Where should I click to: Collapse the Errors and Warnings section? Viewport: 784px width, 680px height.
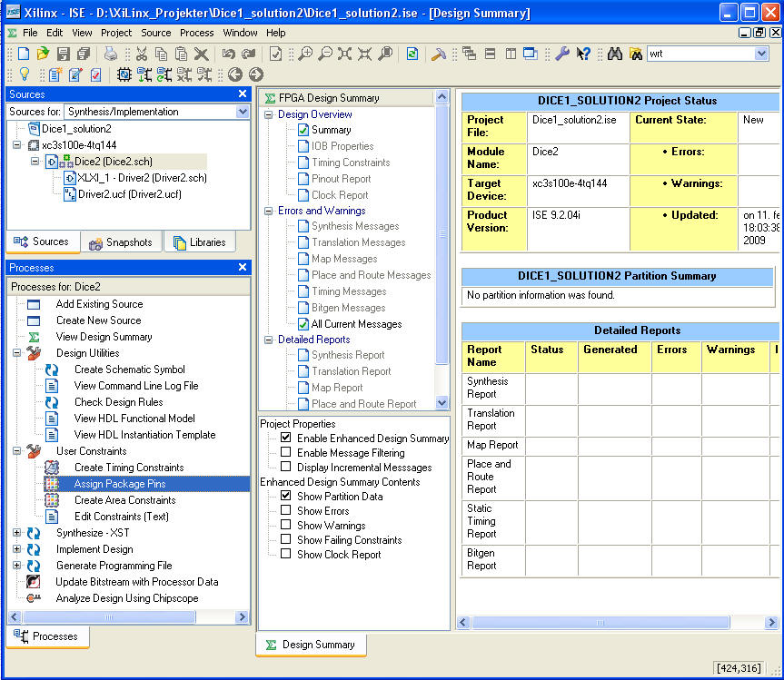pyautogui.click(x=269, y=211)
